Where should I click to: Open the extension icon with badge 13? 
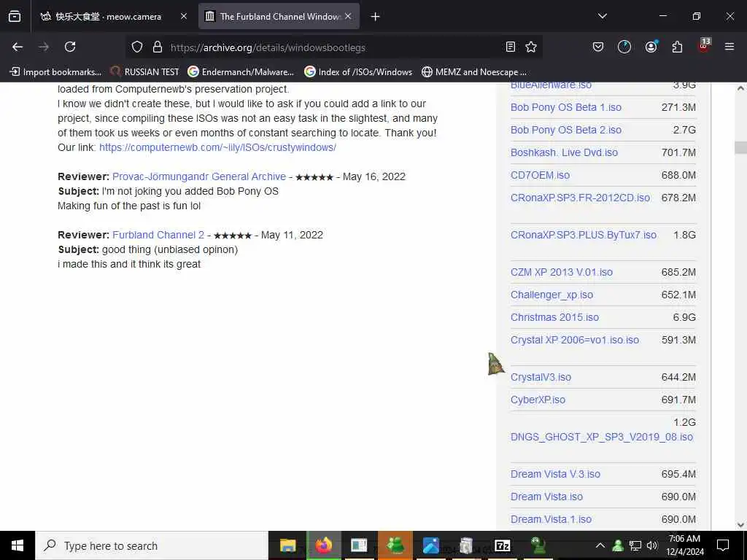tap(704, 46)
